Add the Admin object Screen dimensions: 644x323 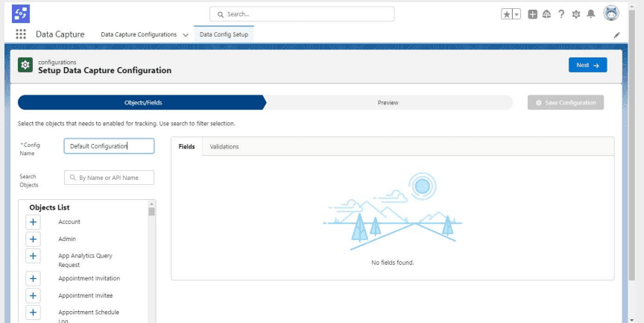click(34, 239)
